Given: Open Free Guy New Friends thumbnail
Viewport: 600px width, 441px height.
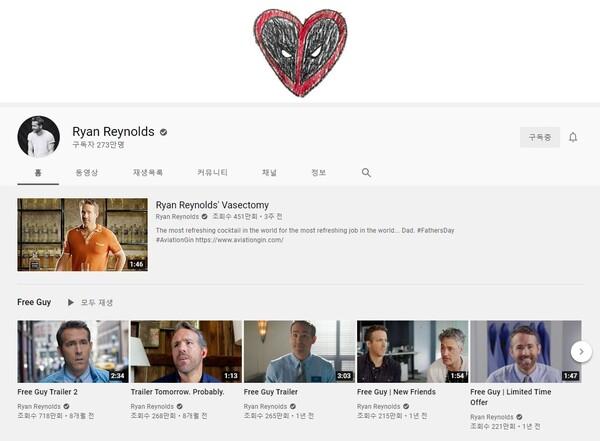Looking at the screenshot, I should 412,351.
